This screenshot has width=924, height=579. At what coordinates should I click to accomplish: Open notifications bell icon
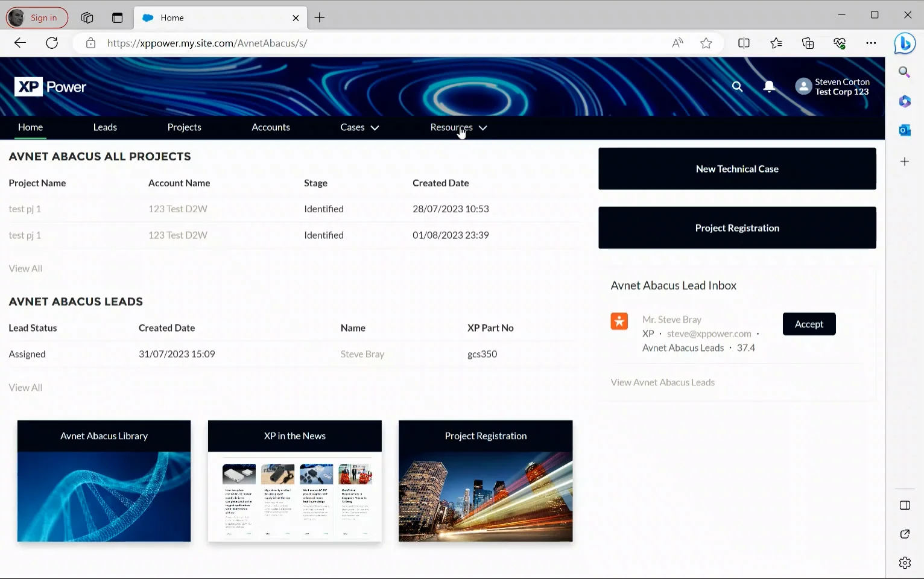pyautogui.click(x=769, y=86)
